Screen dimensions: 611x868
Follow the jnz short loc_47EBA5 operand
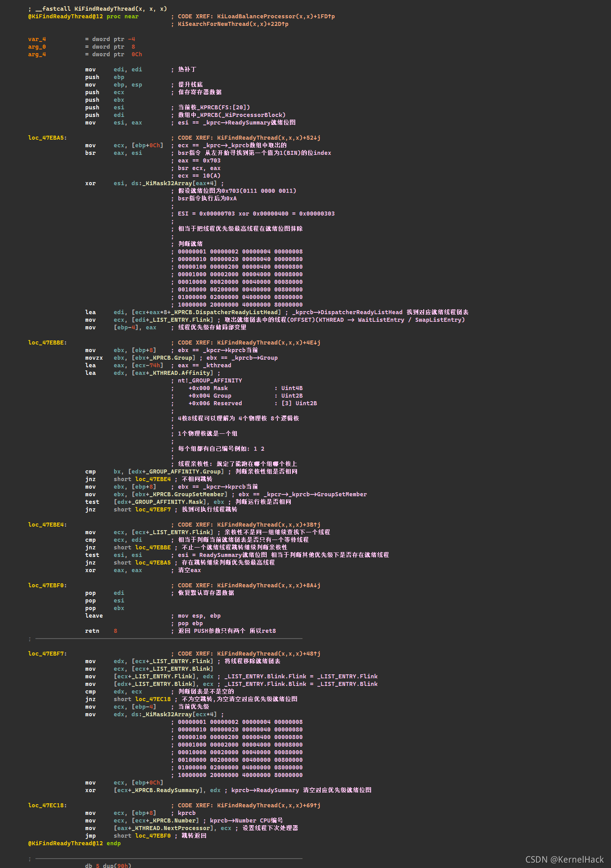click(153, 563)
